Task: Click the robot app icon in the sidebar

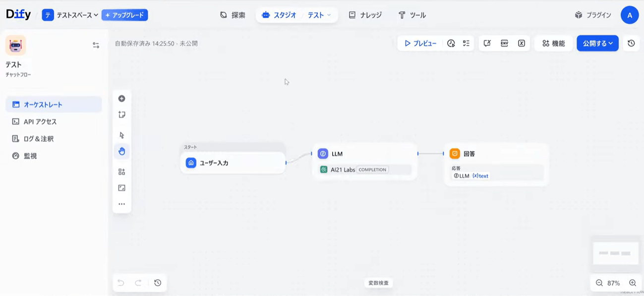Action: tap(15, 46)
